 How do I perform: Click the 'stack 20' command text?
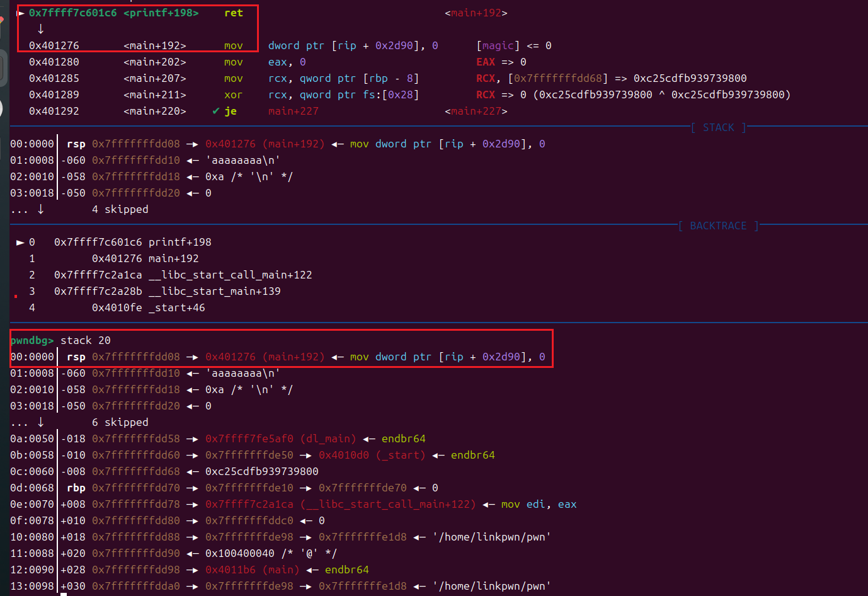(86, 340)
